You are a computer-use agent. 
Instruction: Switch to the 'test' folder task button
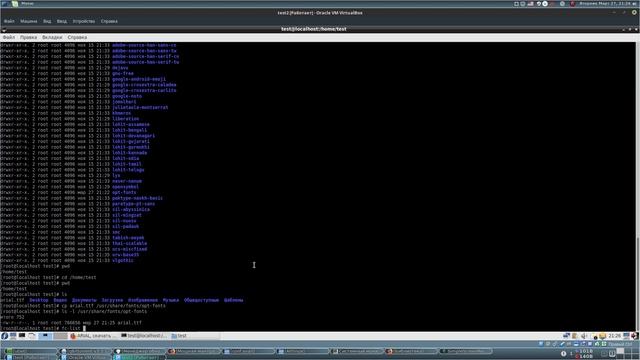(194, 336)
